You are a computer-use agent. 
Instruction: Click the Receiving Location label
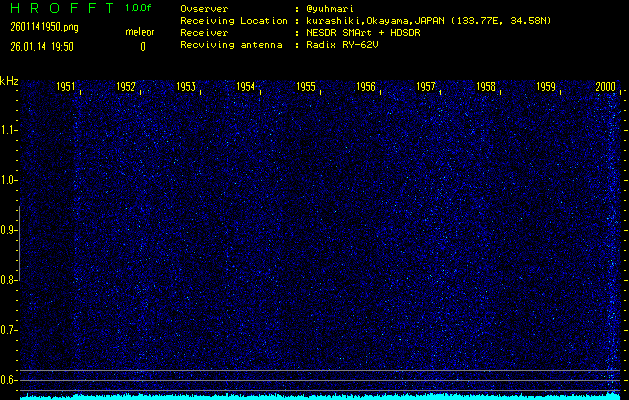[x=234, y=21]
